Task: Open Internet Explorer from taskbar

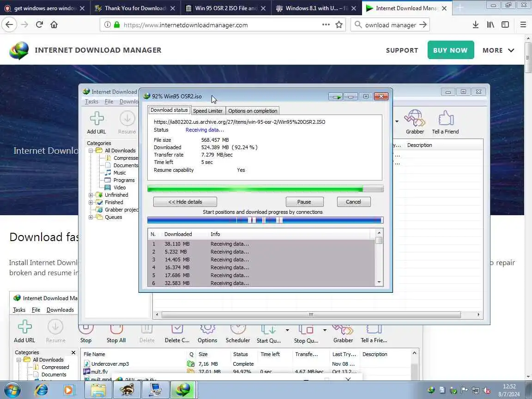Action: pos(42,390)
